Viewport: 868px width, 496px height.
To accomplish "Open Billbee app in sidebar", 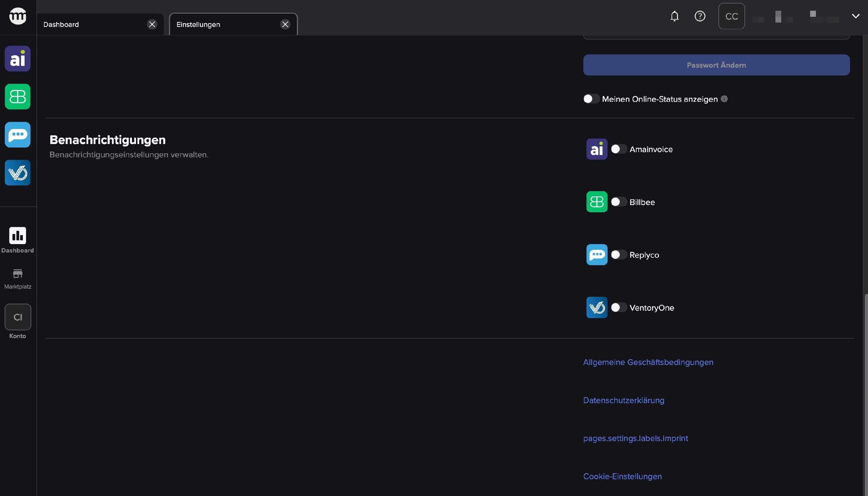I will (18, 97).
